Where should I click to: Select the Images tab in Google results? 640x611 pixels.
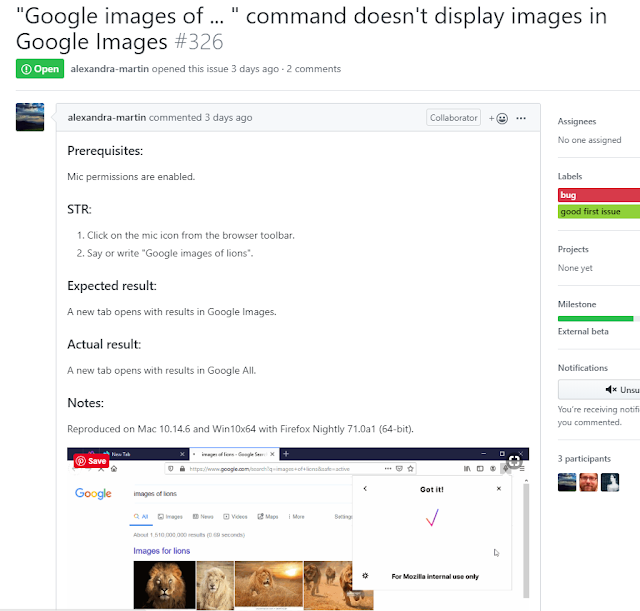[170, 517]
